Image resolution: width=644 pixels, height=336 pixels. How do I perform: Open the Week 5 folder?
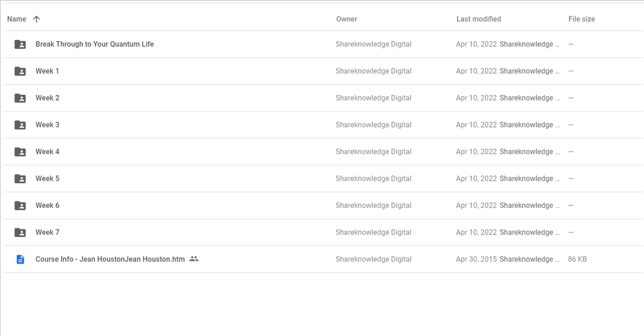pos(47,179)
